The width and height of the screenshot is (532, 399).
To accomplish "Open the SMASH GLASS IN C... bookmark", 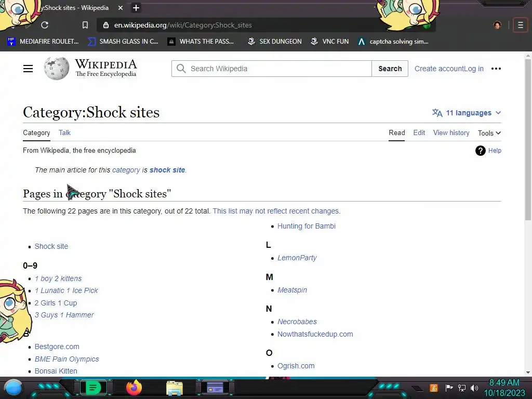I will [x=123, y=42].
